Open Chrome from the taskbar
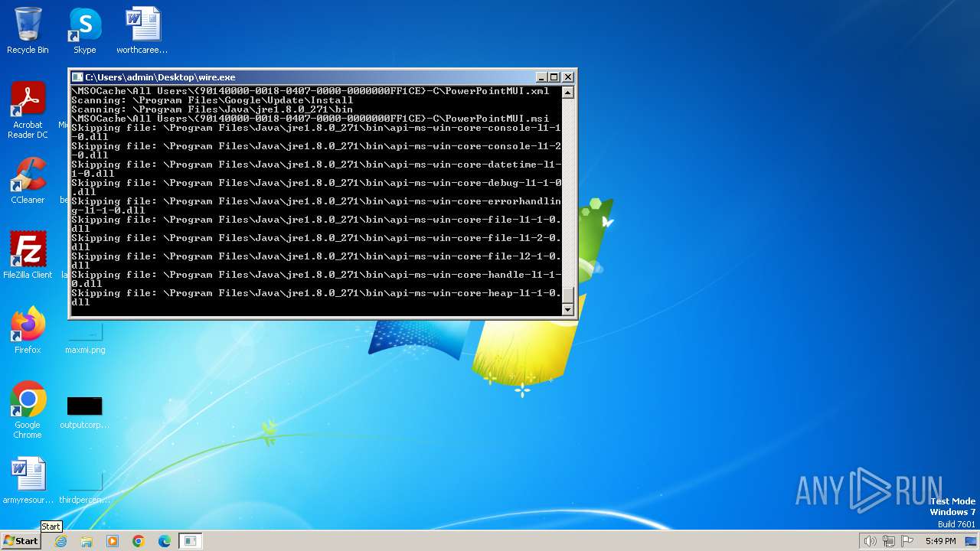The width and height of the screenshot is (980, 551). click(139, 541)
